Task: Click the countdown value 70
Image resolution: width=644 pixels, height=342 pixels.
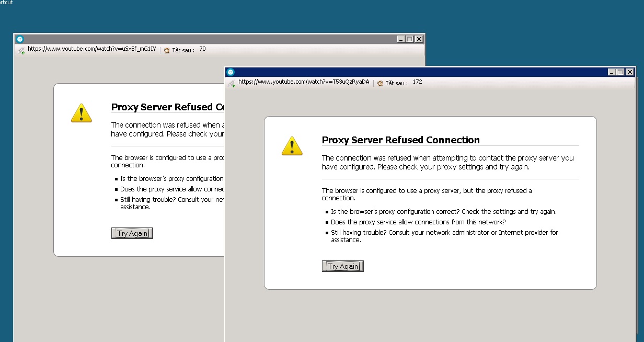Action: [202, 49]
